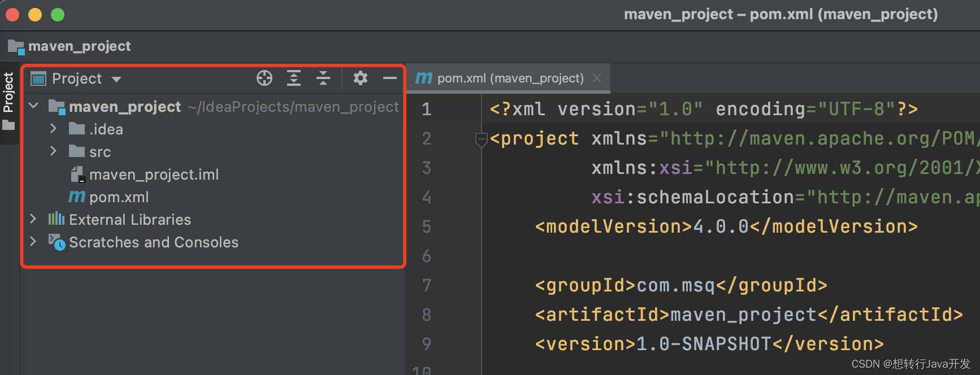The height and width of the screenshot is (375, 980).
Task: Close the pom.xml editor tab
Action: click(597, 78)
